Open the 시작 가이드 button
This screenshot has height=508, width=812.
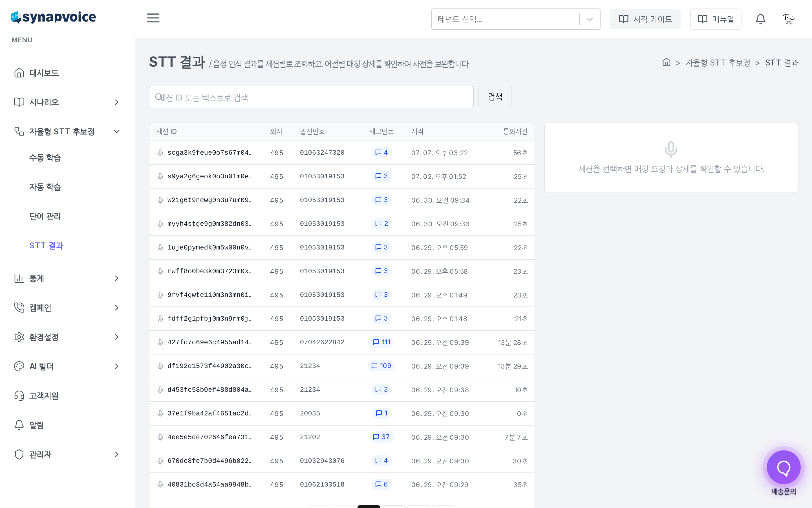click(x=645, y=19)
